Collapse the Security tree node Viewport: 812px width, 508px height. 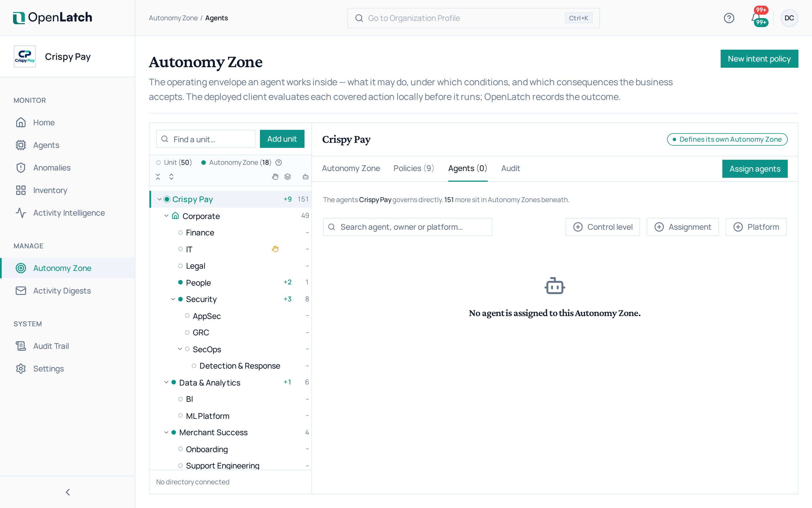(173, 299)
